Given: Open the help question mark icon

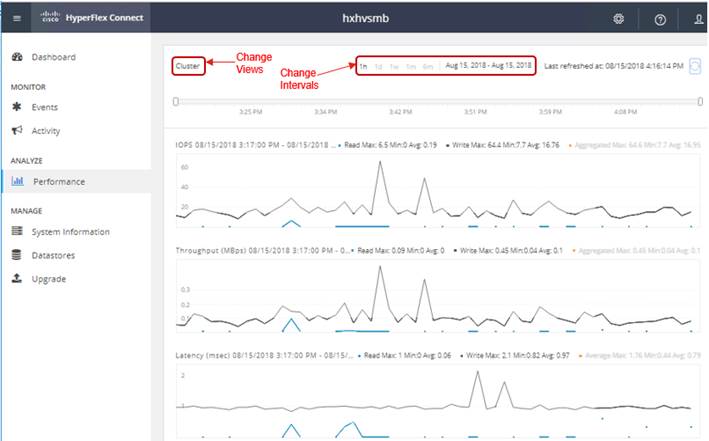Looking at the screenshot, I should (660, 19).
